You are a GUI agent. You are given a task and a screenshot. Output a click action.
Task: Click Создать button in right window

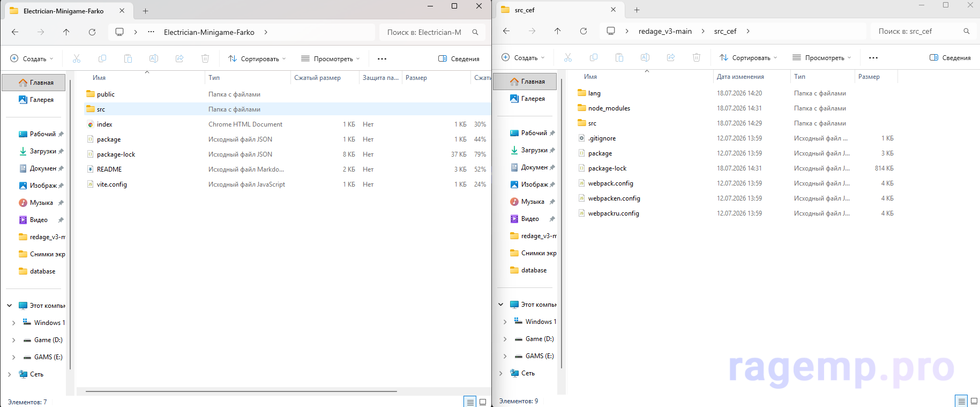(x=523, y=57)
